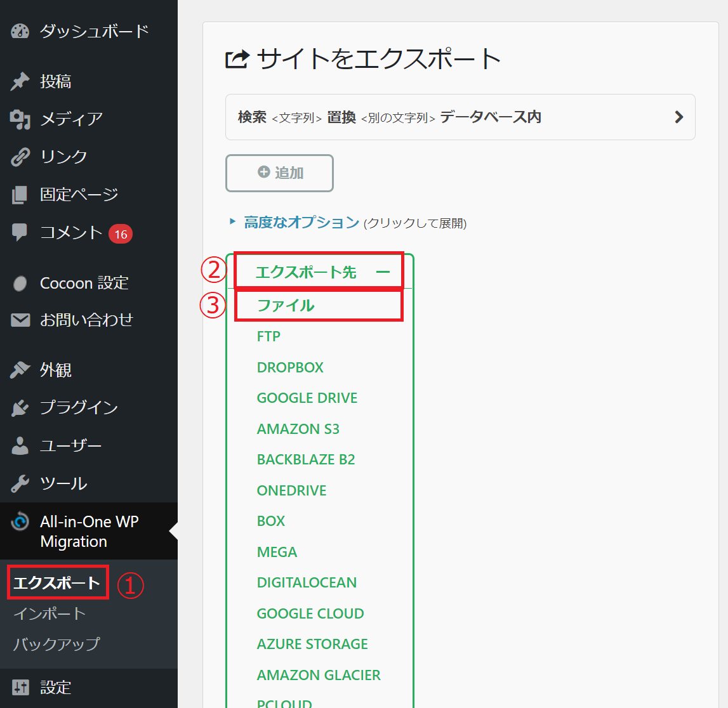Click the All-in-One WP Migration logo icon
The height and width of the screenshot is (708, 728).
(20, 521)
